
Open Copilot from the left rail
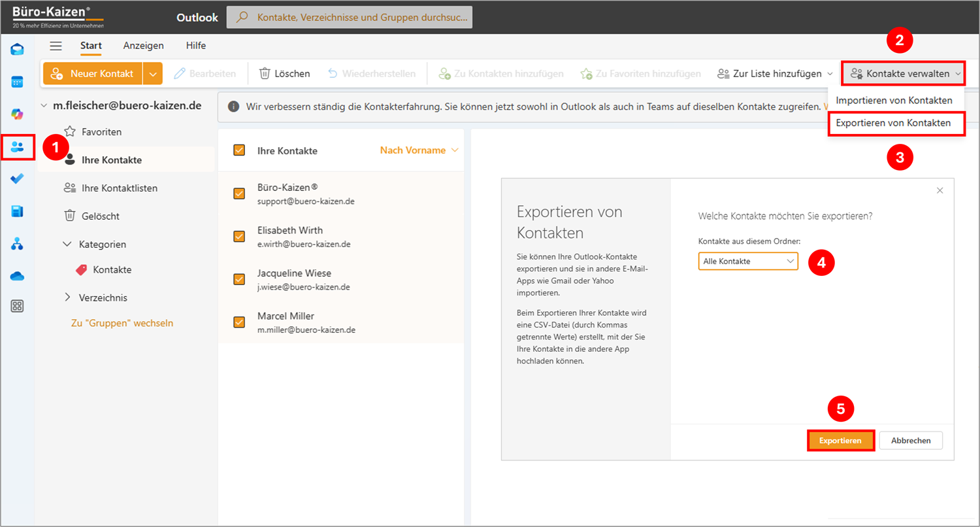(18, 114)
